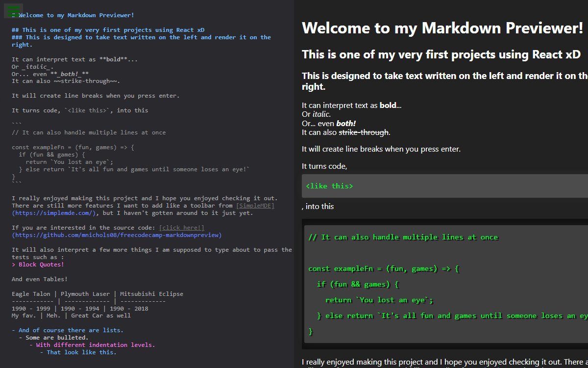Viewport: 588px width, 368px height.
Task: Click the green '<like this>' code block in preview
Action: click(x=445, y=186)
